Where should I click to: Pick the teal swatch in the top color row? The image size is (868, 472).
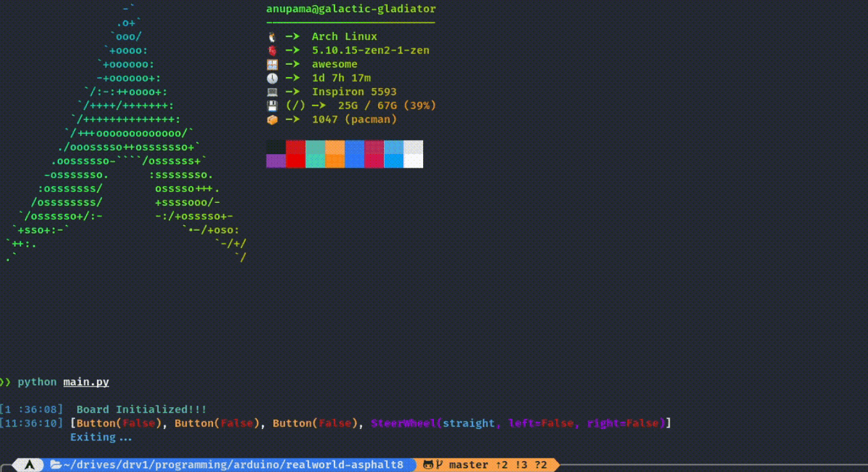click(315, 147)
